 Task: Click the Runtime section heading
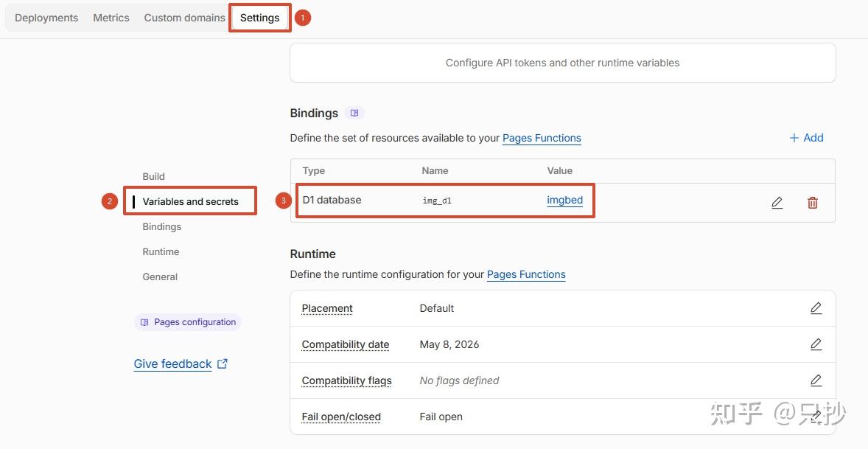(x=312, y=254)
